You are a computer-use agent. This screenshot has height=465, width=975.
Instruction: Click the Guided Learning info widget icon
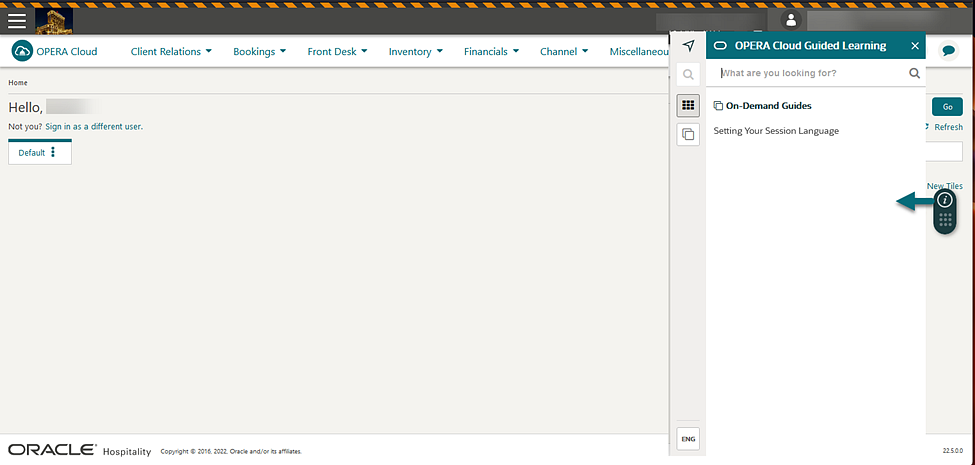click(945, 200)
